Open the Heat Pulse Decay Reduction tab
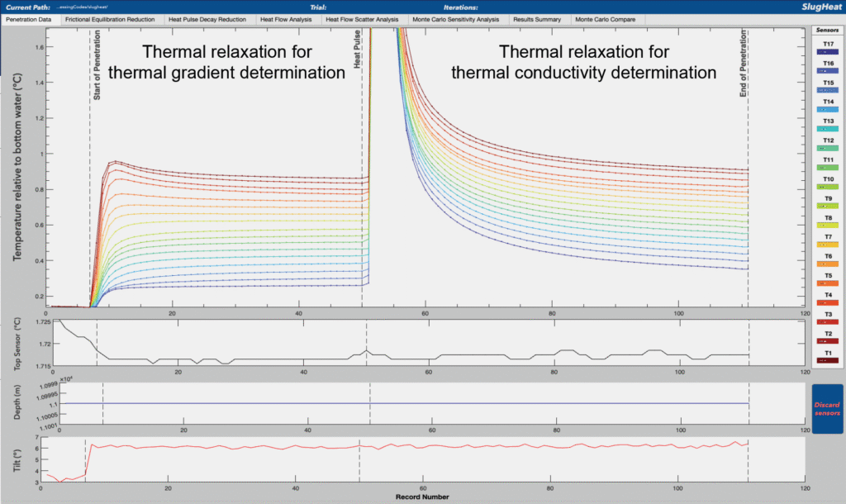 [x=207, y=19]
